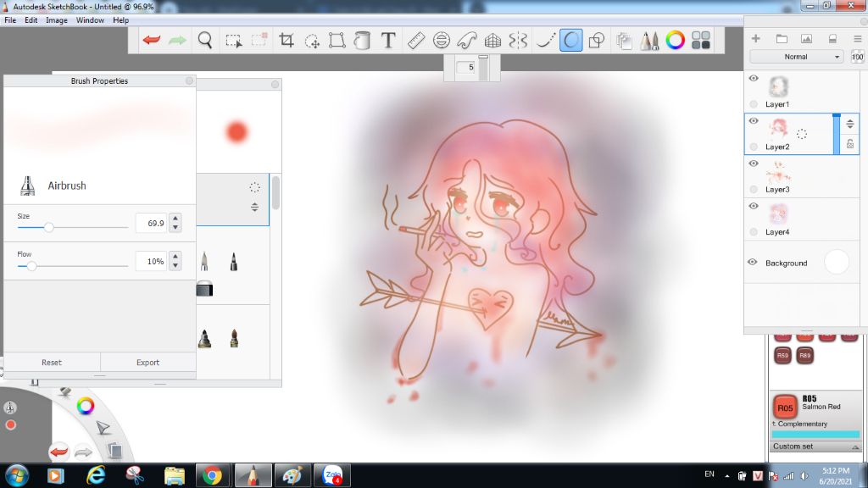This screenshot has height=488, width=868.
Task: Click the radio circle under Layer1 eye
Action: point(754,104)
